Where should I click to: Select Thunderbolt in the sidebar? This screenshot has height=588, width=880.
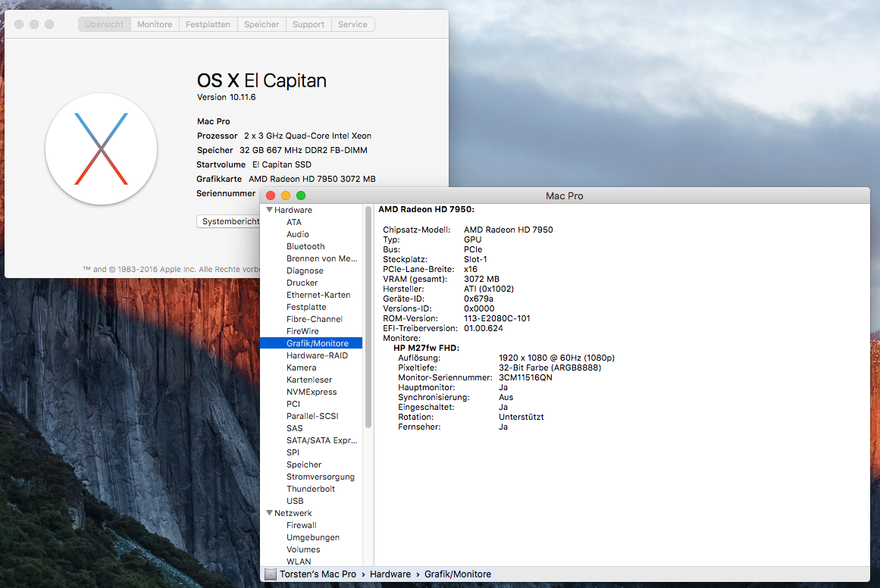(311, 489)
